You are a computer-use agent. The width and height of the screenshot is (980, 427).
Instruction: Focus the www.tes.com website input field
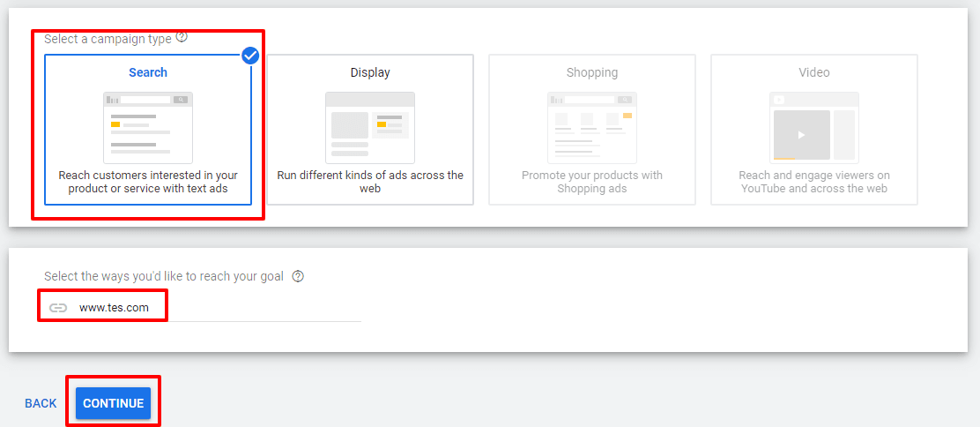(x=212, y=308)
